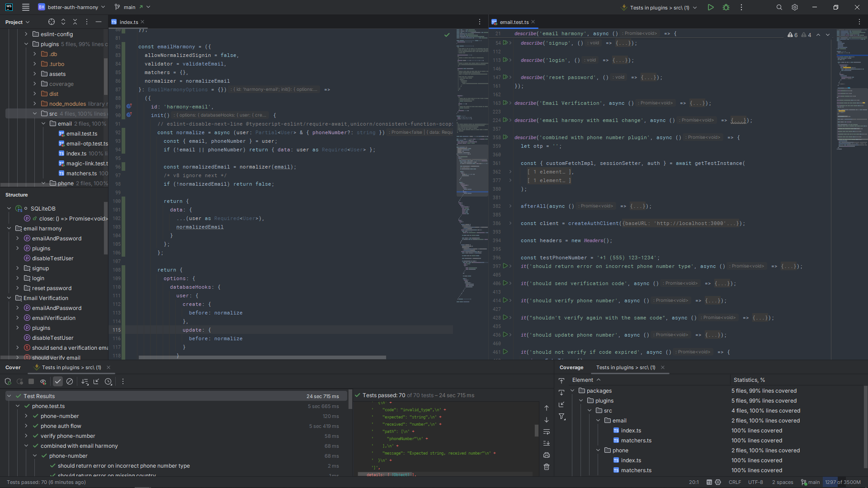Viewport: 868px width, 488px height.
Task: Jump to next output line arrow
Action: pos(546,420)
